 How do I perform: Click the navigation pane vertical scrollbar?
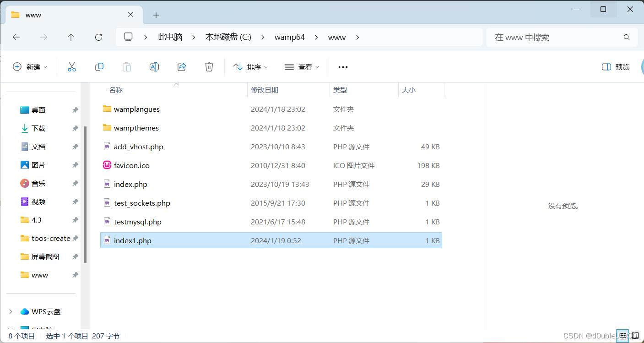[x=85, y=195]
